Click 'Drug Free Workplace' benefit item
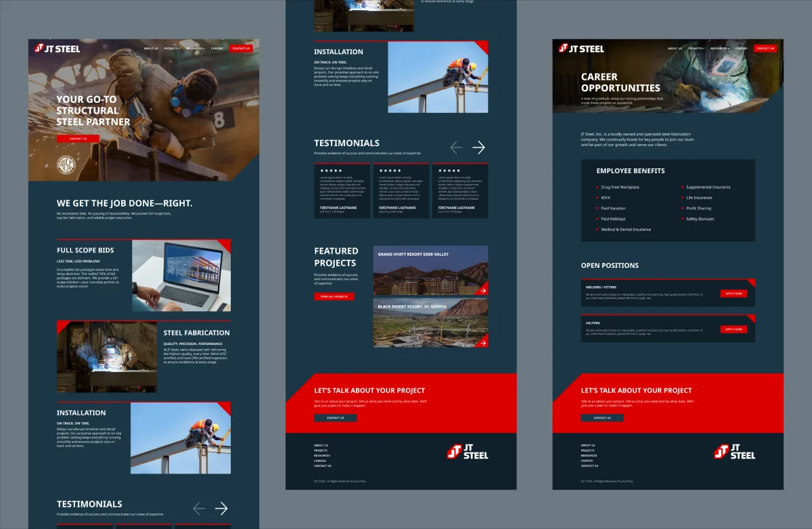 [618, 187]
